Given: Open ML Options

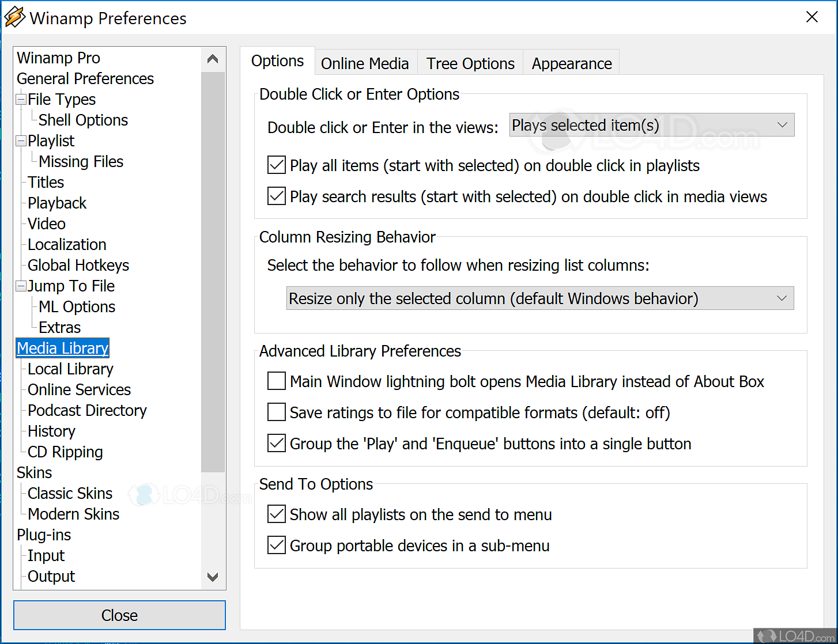Looking at the screenshot, I should (77, 307).
